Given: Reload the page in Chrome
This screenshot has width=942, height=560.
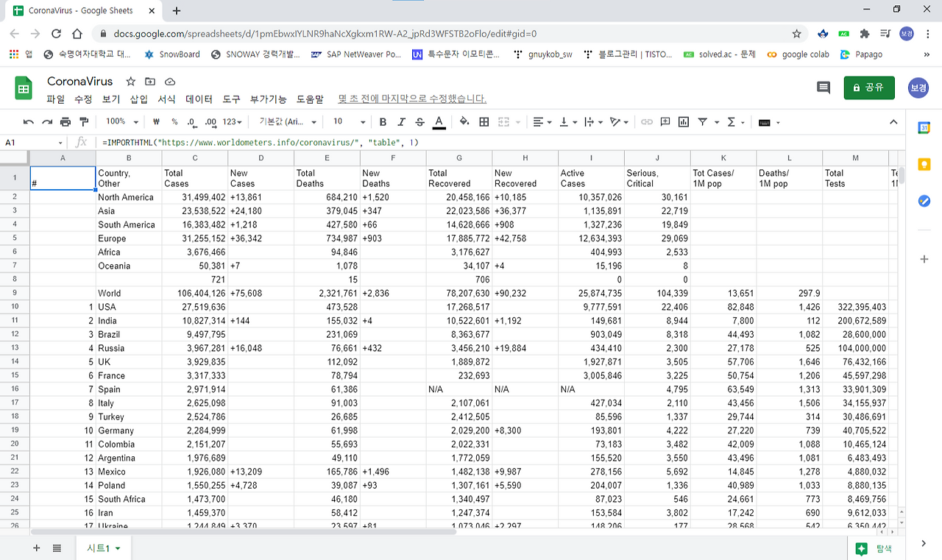Looking at the screenshot, I should 57,34.
